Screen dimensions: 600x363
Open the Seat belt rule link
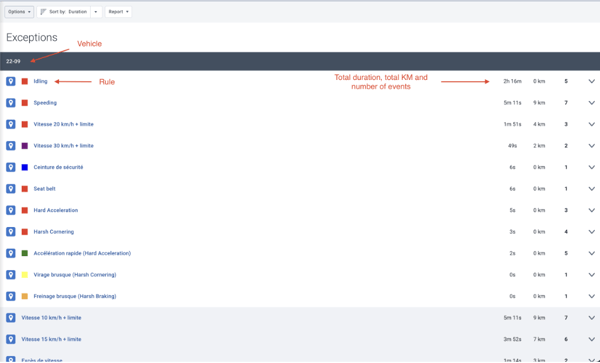point(44,189)
